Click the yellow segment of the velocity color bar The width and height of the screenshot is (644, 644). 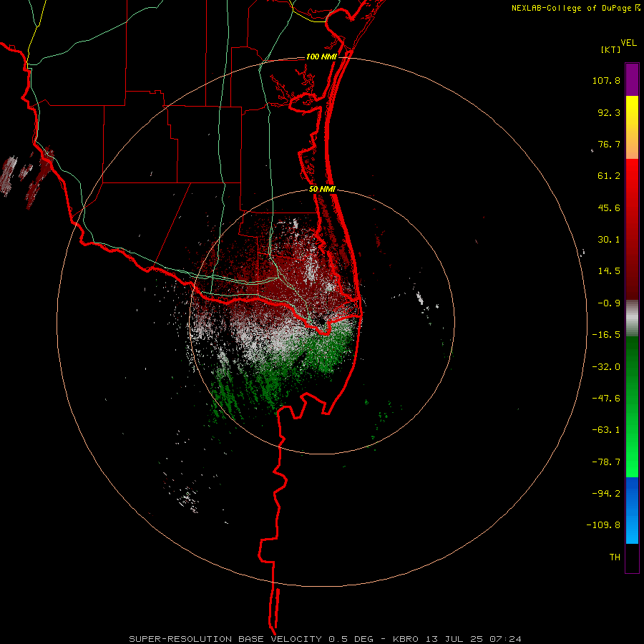click(632, 112)
